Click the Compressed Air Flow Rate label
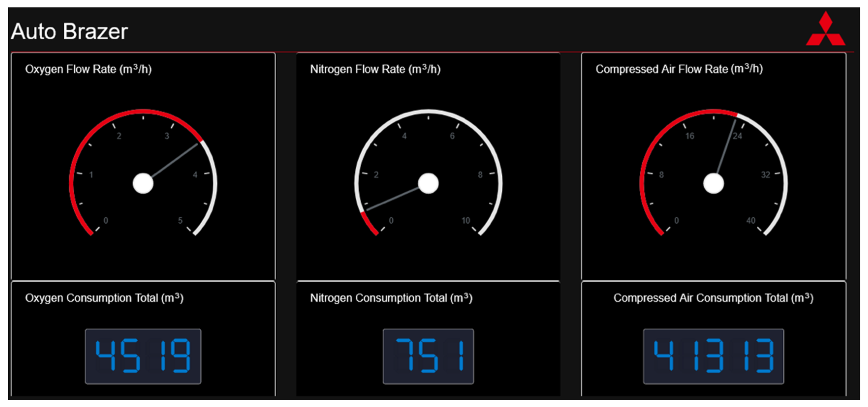868x407 pixels. point(679,69)
